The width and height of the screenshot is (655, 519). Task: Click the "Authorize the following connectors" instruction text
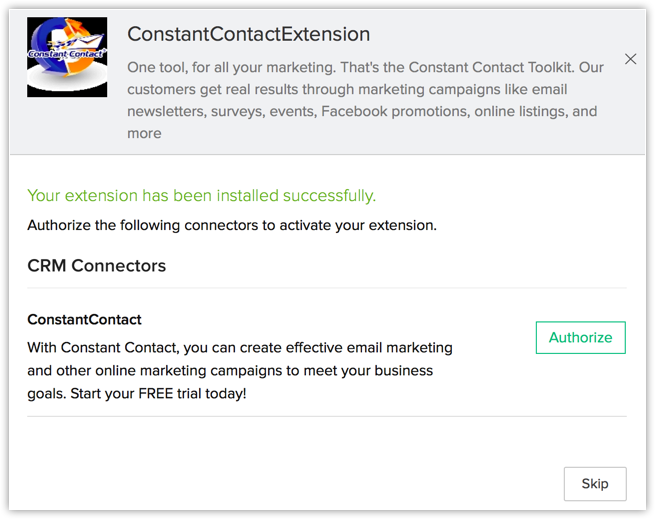click(231, 225)
